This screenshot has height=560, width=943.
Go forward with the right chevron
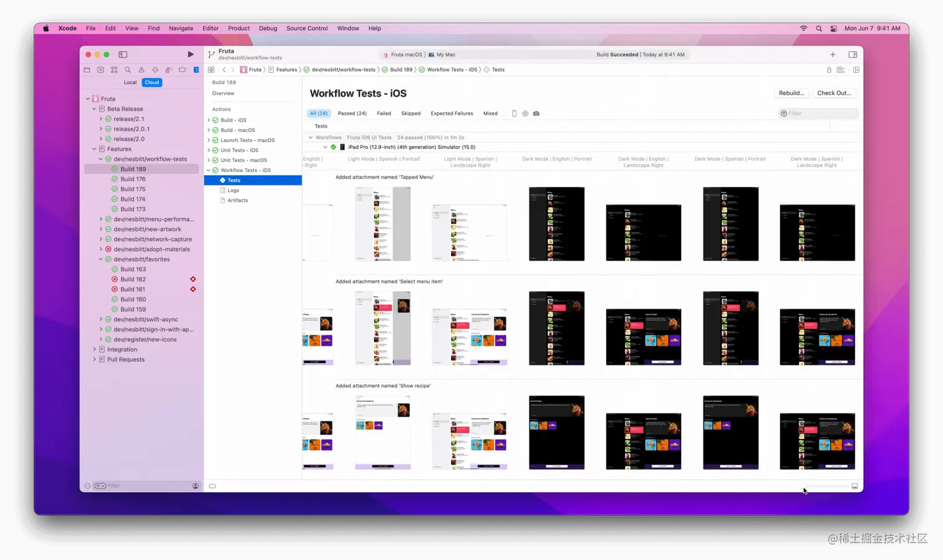point(233,70)
